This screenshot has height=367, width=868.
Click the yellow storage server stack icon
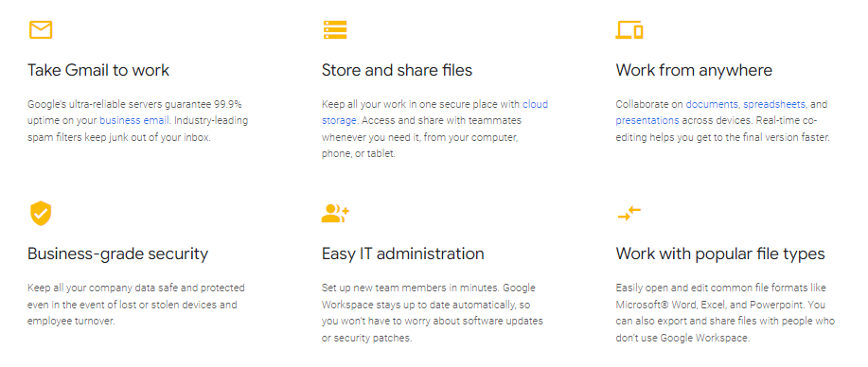[335, 30]
